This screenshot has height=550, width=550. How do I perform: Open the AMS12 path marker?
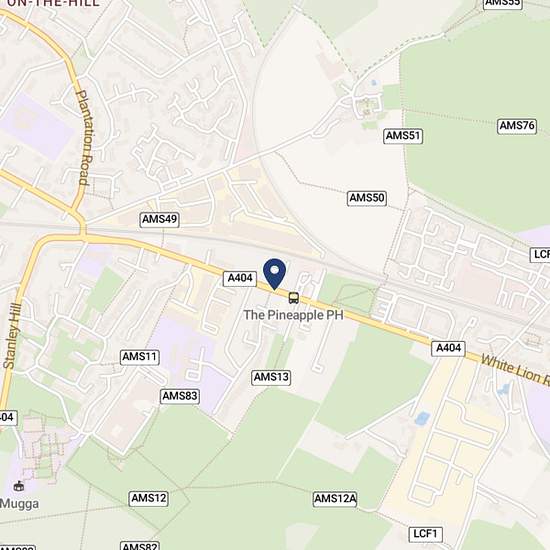[149, 498]
